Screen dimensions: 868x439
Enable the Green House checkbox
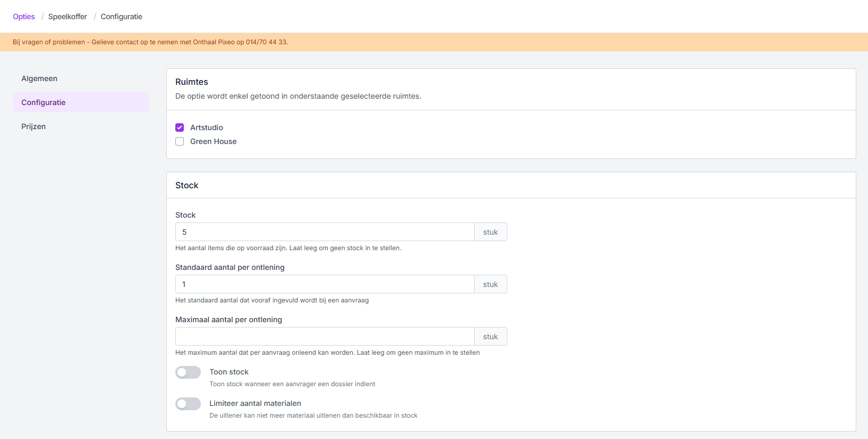(x=180, y=141)
